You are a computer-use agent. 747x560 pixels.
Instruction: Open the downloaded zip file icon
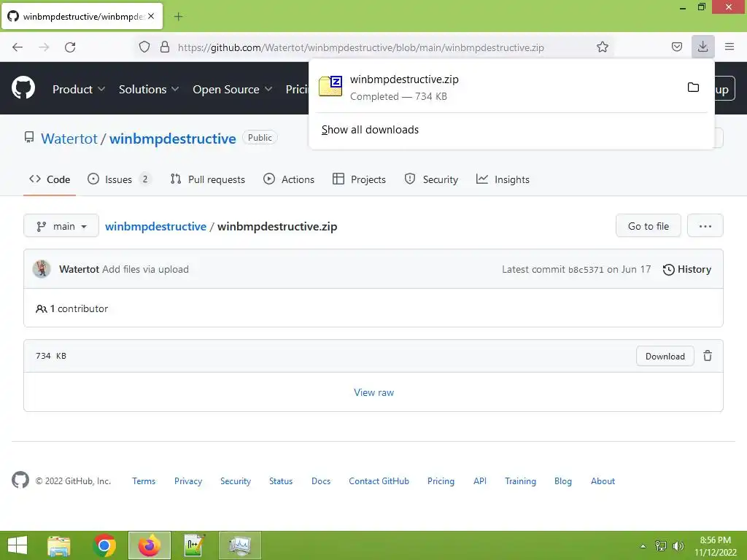pyautogui.click(x=330, y=86)
